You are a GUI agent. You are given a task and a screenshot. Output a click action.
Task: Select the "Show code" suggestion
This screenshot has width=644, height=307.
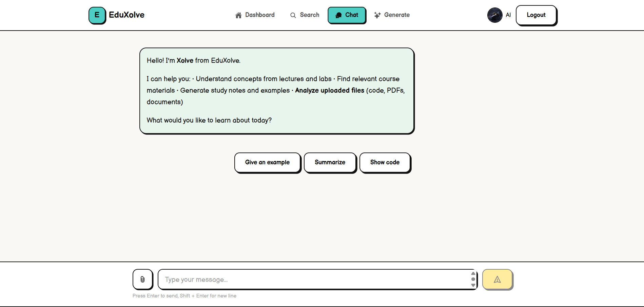(385, 162)
